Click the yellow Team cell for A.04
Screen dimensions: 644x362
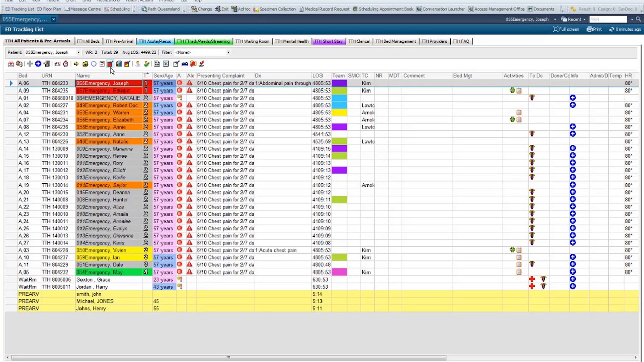click(339, 113)
